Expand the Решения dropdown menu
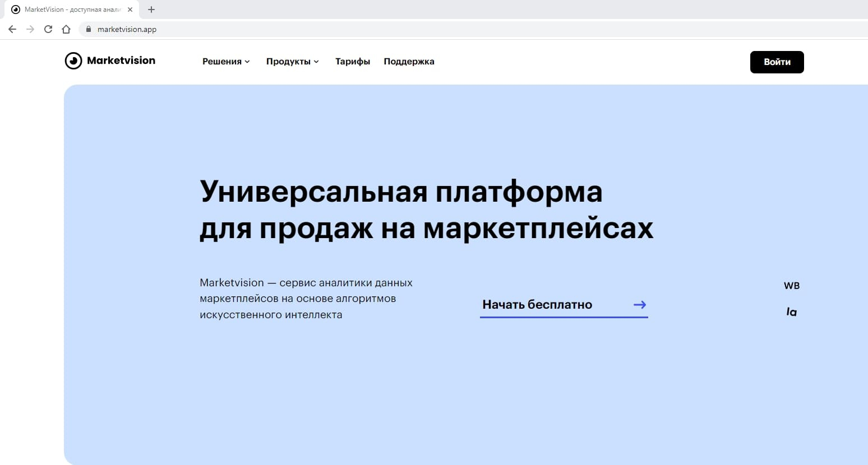The width and height of the screenshot is (868, 465). click(226, 62)
